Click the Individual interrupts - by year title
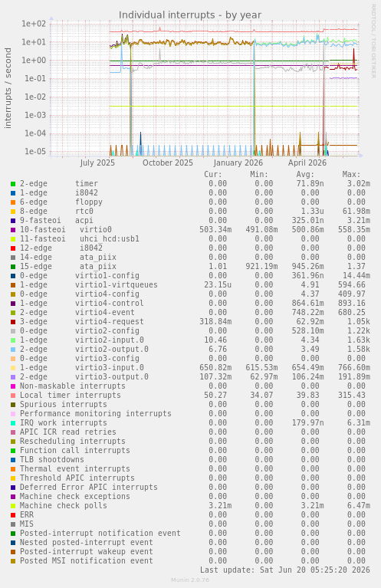The height and width of the screenshot is (588, 381). click(x=190, y=15)
